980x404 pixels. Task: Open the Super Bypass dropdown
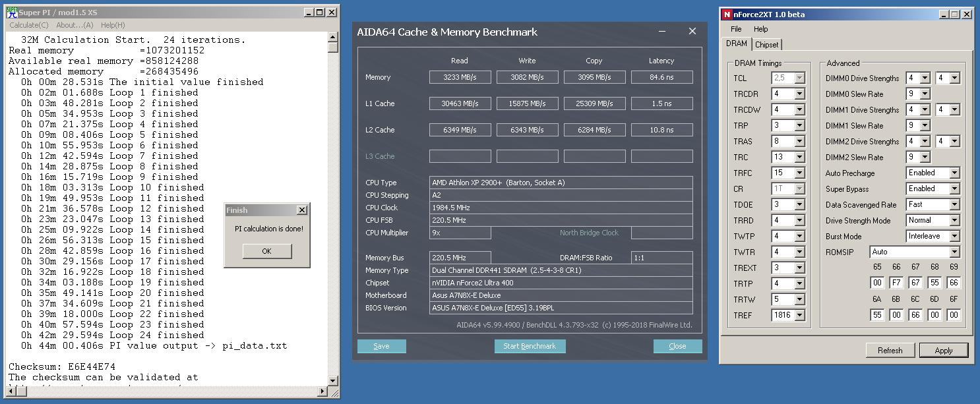click(x=954, y=188)
